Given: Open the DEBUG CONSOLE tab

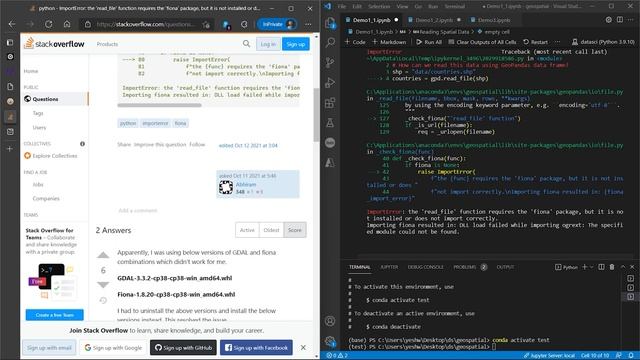Looking at the screenshot, I should pyautogui.click(x=426, y=267).
